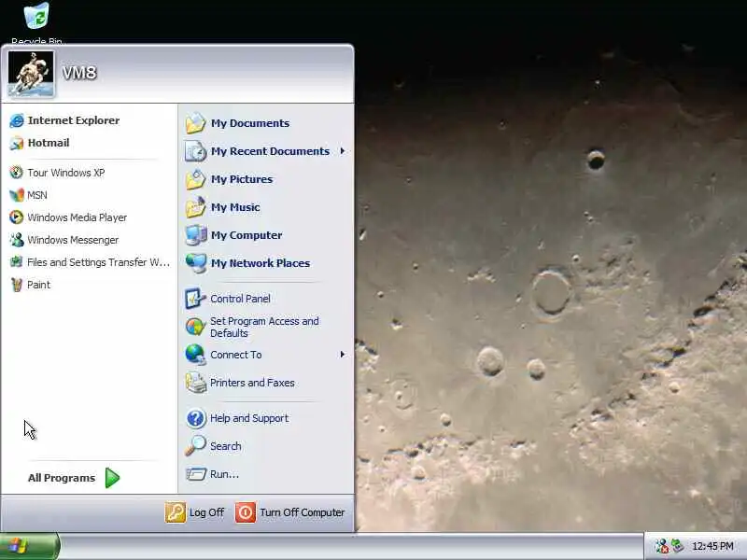Launch Tour Windows XP icon

point(16,173)
